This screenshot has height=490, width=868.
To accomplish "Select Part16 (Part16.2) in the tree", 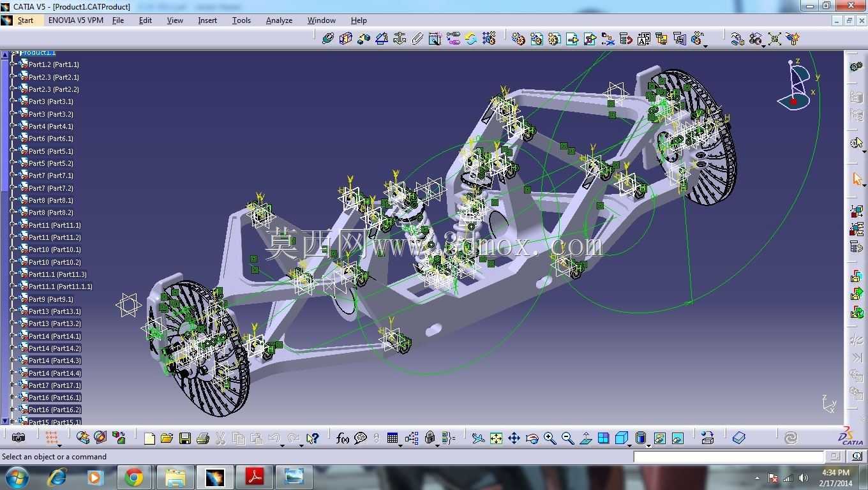I will click(x=55, y=410).
